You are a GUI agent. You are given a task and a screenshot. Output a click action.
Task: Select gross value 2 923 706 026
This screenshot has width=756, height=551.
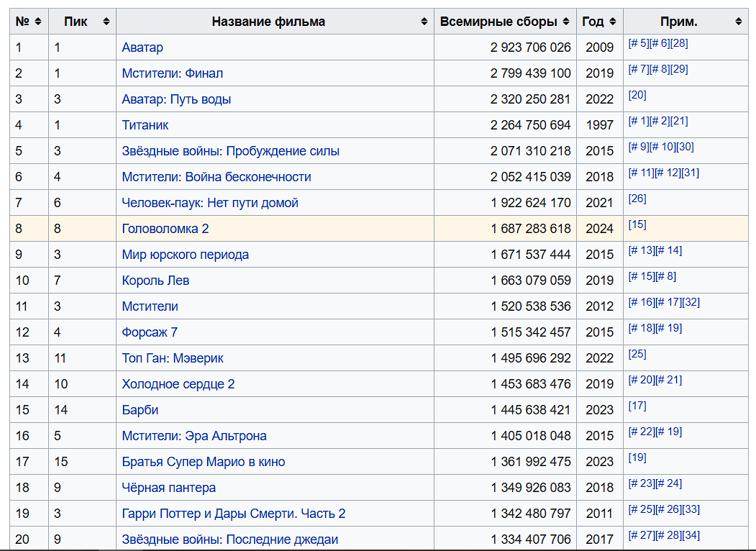click(x=530, y=47)
